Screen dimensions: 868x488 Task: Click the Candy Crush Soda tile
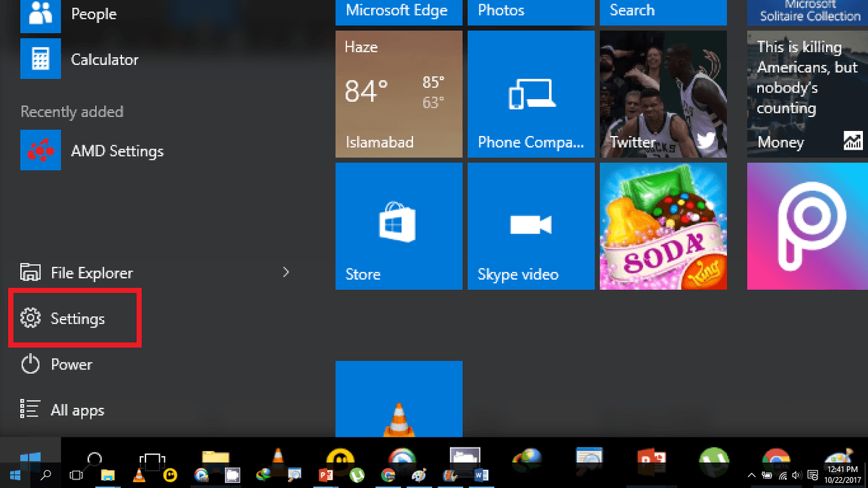(x=663, y=226)
